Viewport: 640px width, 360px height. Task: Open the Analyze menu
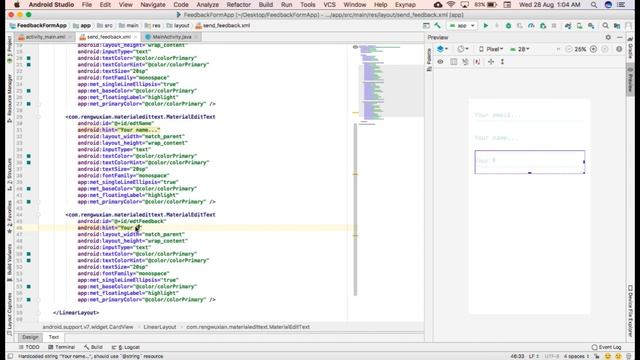(x=207, y=5)
